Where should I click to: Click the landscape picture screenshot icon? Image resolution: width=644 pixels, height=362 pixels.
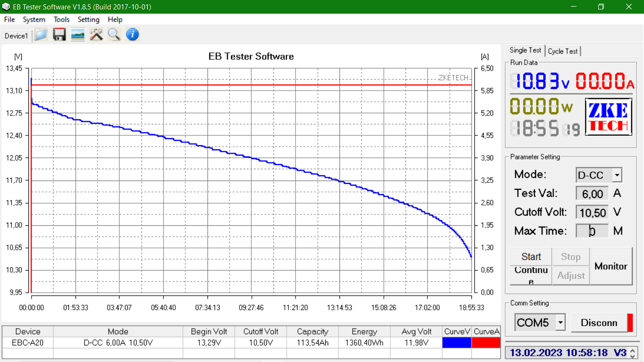78,34
